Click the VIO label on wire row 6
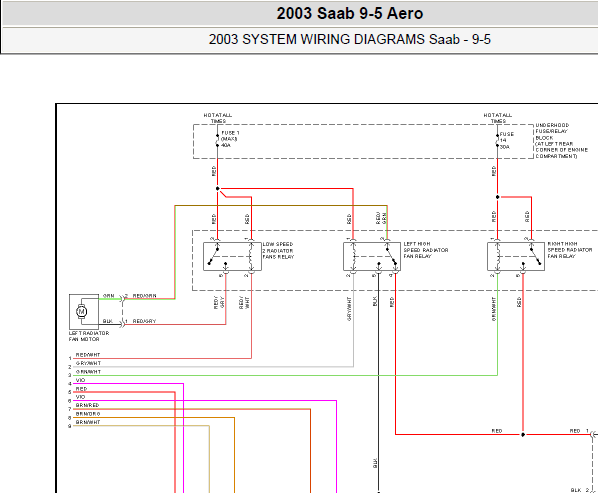The image size is (598, 493). tap(80, 397)
